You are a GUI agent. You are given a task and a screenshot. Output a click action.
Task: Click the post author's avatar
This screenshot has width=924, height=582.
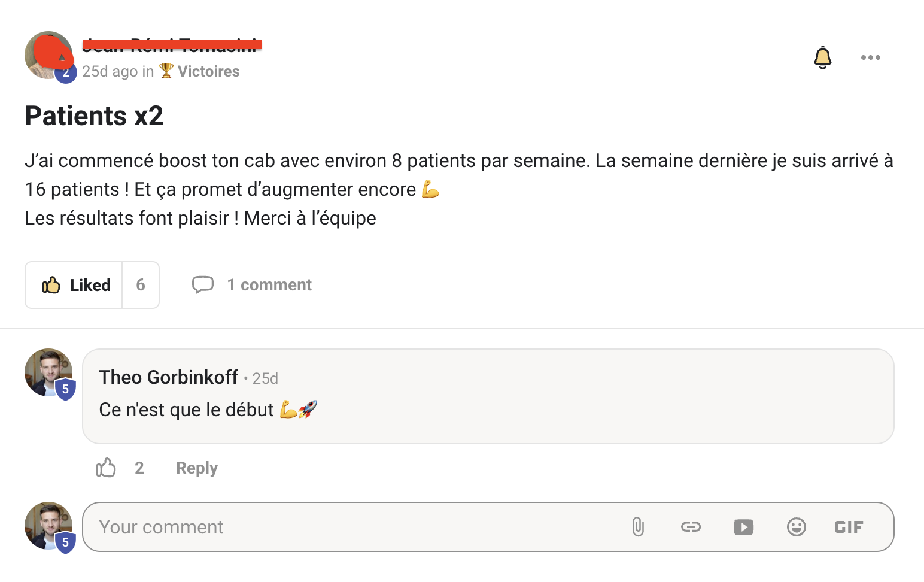point(48,55)
